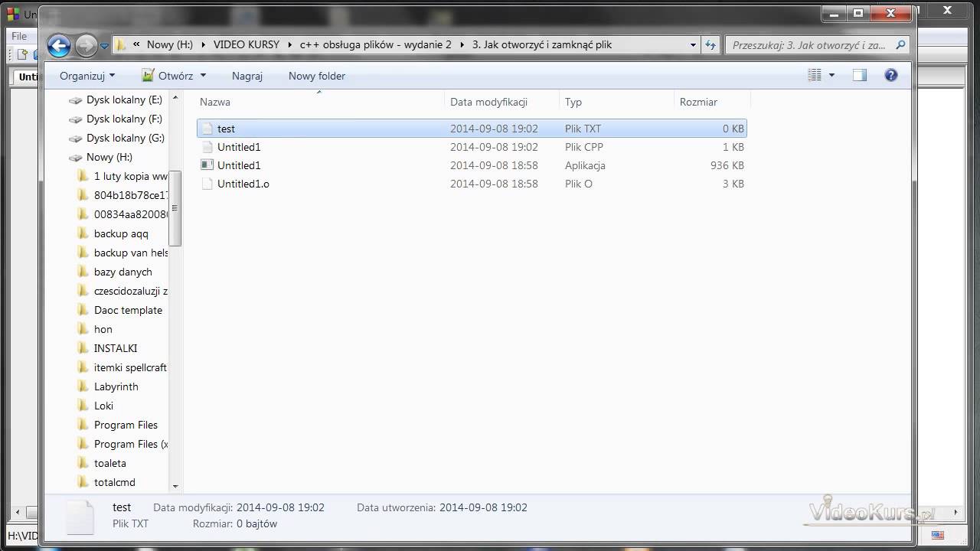The image size is (980, 551).
Task: Click the backup van hels folder icon
Action: point(83,253)
